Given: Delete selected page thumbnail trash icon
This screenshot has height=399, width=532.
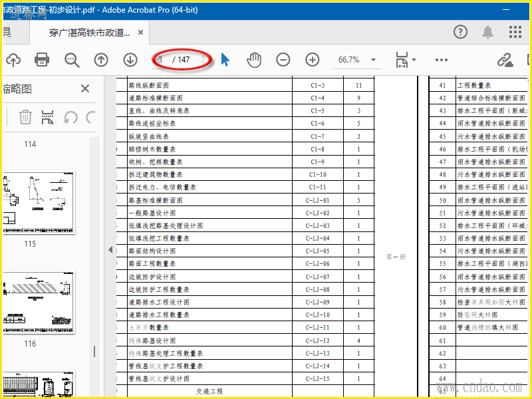Looking at the screenshot, I should pyautogui.click(x=25, y=118).
